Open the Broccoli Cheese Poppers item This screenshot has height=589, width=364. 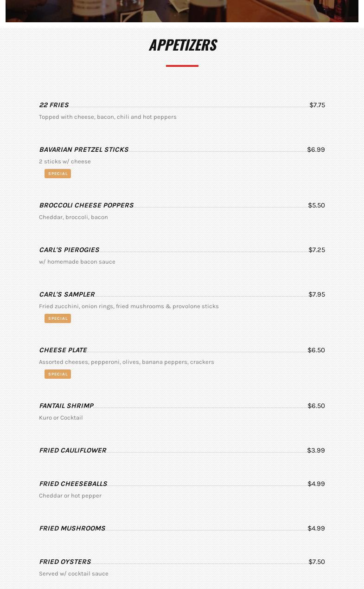tap(86, 205)
